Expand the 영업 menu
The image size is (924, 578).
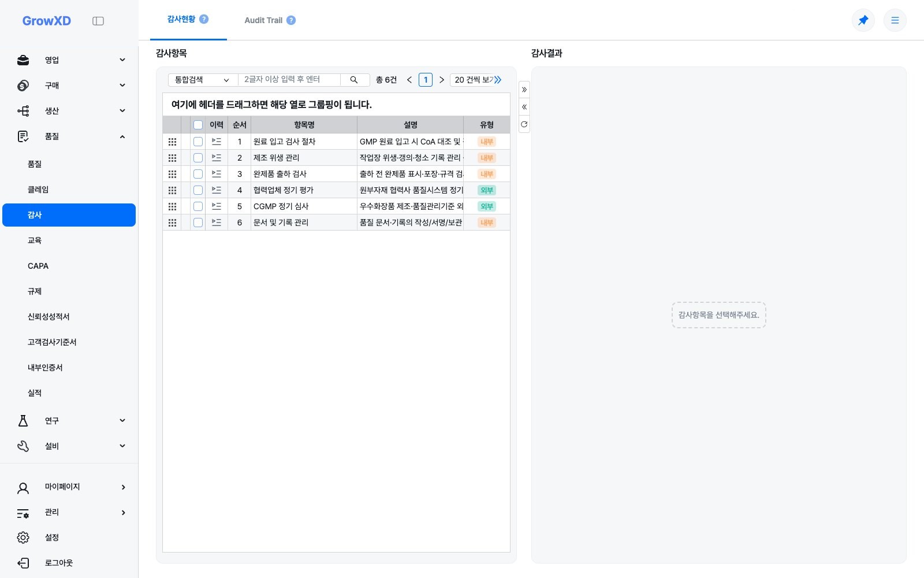[69, 60]
